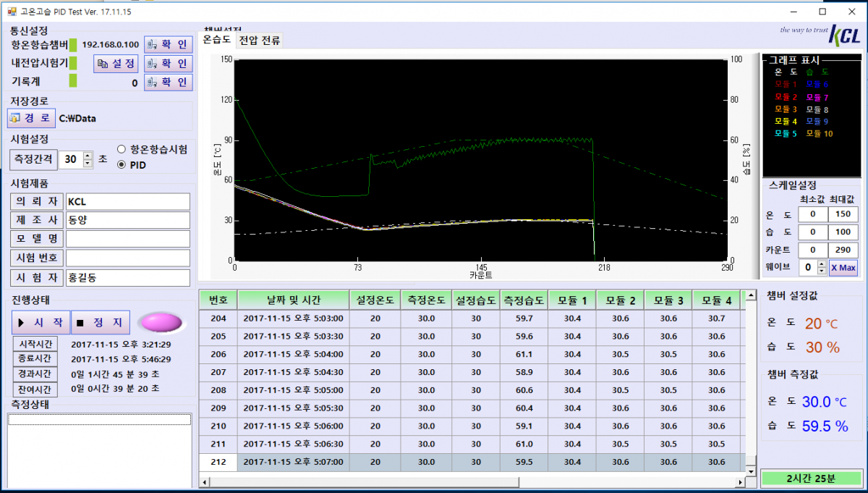The image size is (868, 493).
Task: Click 기록계 green status indicator
Action: 73,82
